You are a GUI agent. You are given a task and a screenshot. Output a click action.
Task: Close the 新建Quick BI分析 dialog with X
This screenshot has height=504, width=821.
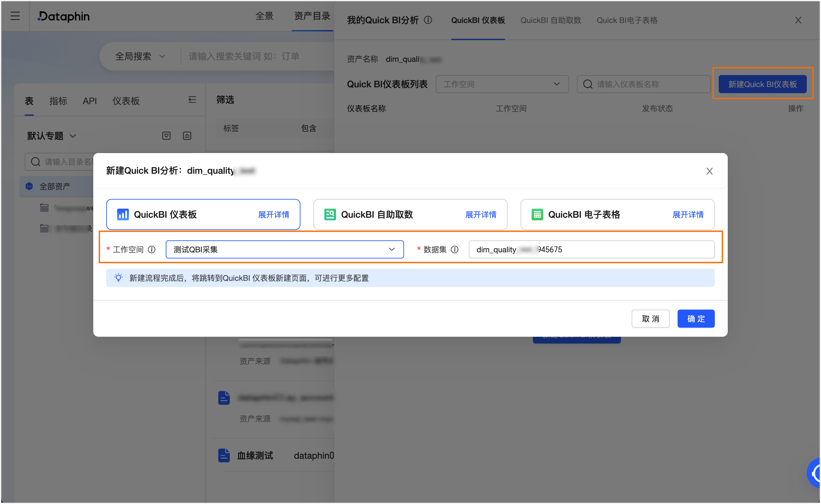(x=709, y=171)
